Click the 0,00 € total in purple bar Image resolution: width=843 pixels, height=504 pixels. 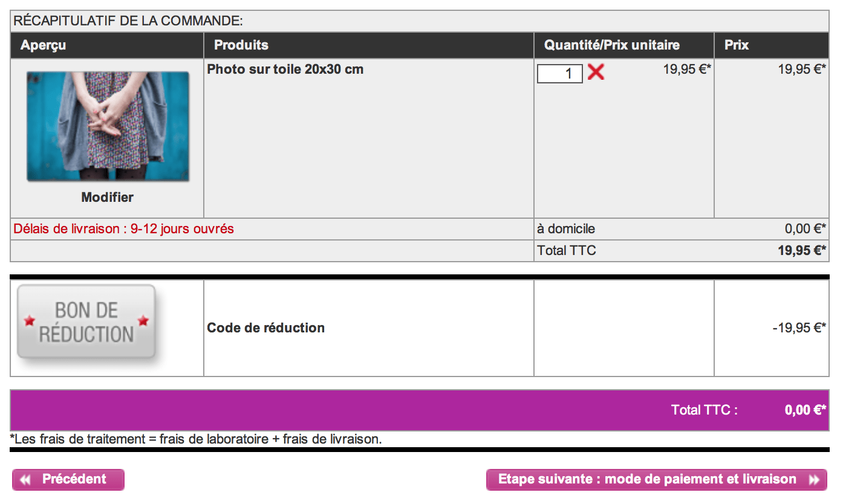click(806, 410)
